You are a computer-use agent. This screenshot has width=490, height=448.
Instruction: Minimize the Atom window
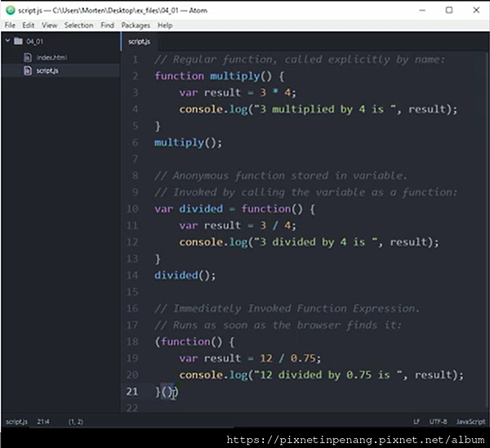pyautogui.click(x=422, y=11)
